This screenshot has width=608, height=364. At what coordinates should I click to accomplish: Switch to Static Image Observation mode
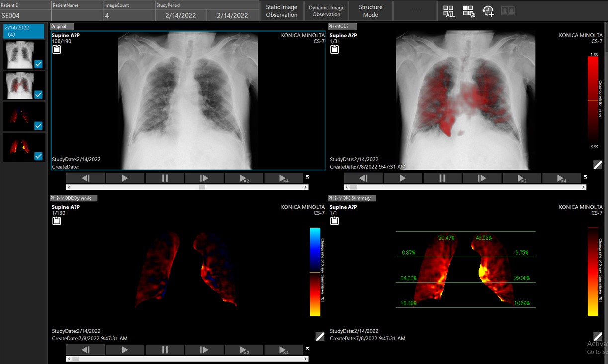[x=281, y=11]
